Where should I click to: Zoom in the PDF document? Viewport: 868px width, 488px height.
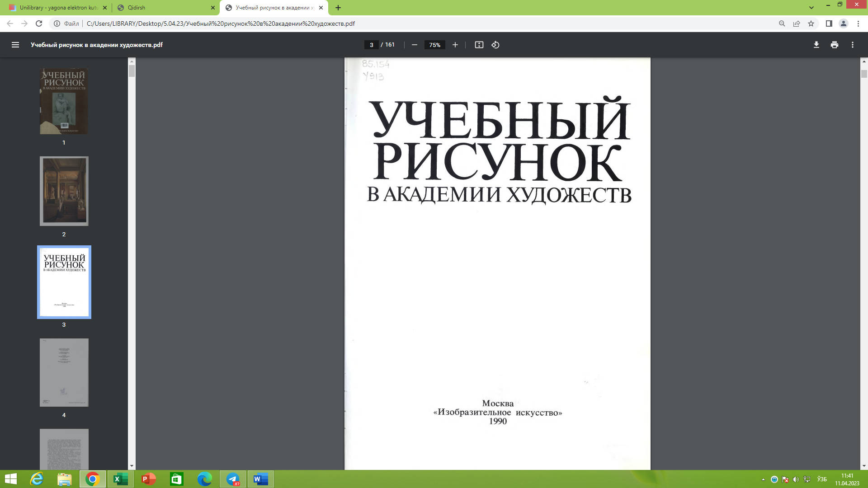[455, 45]
